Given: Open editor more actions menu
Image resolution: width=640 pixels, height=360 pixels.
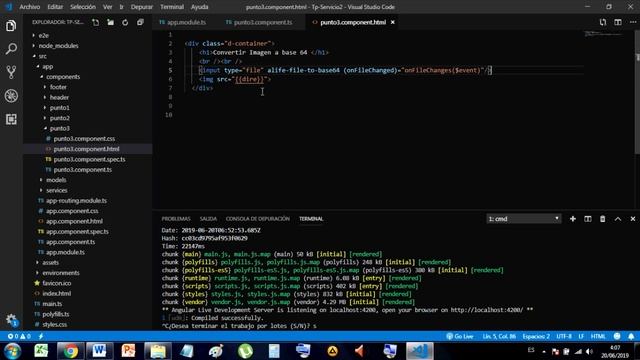Looking at the screenshot, I should coord(632,22).
